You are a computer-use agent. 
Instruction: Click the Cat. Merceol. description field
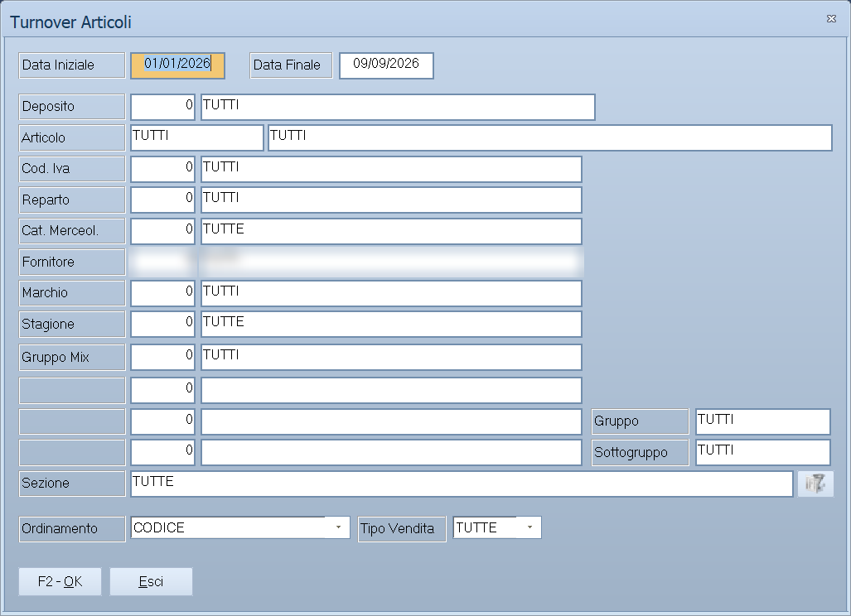(391, 231)
